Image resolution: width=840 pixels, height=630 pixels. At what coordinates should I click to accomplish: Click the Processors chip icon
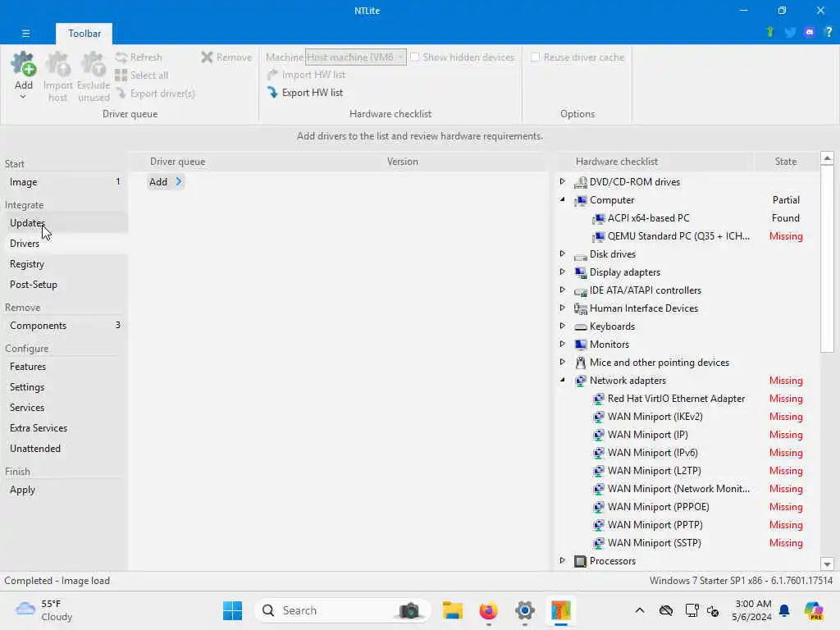pyautogui.click(x=580, y=561)
